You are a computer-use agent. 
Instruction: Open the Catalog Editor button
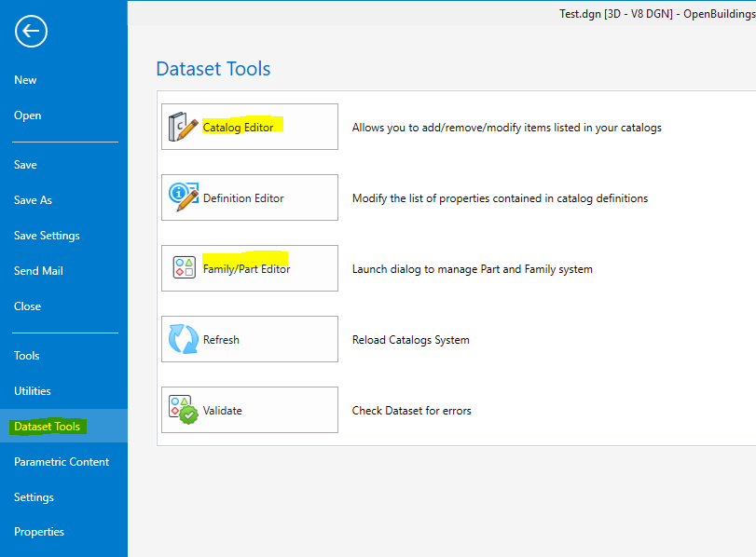coord(250,127)
